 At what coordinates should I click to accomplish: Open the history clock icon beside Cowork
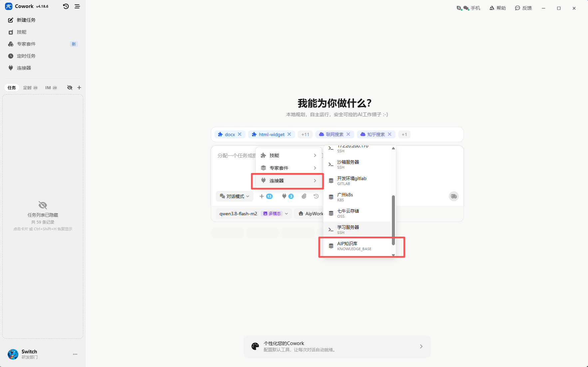coord(66,6)
